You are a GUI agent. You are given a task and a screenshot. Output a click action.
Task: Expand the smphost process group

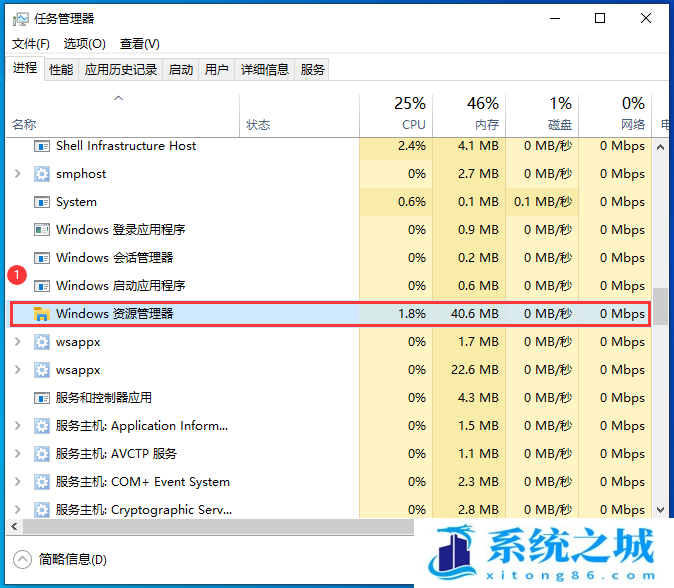click(x=18, y=174)
